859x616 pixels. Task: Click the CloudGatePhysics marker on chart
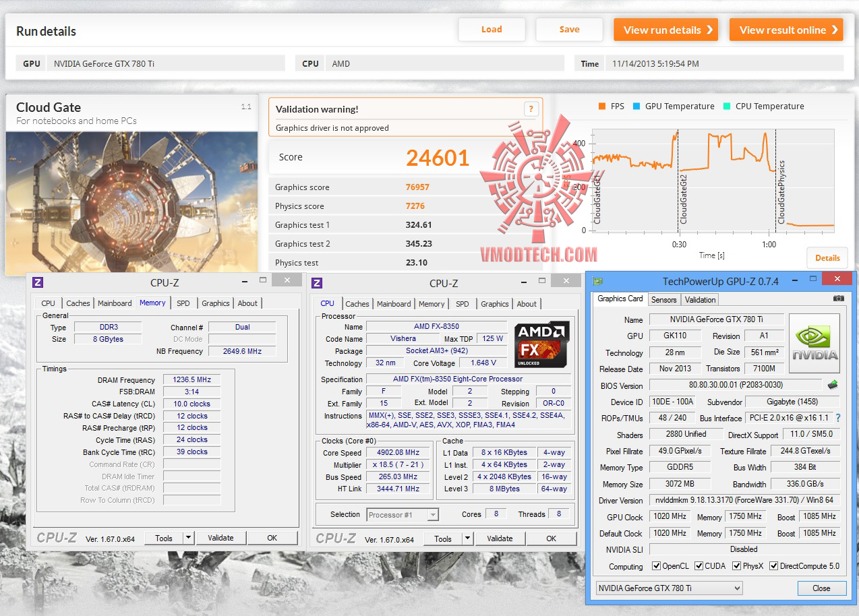(781, 192)
